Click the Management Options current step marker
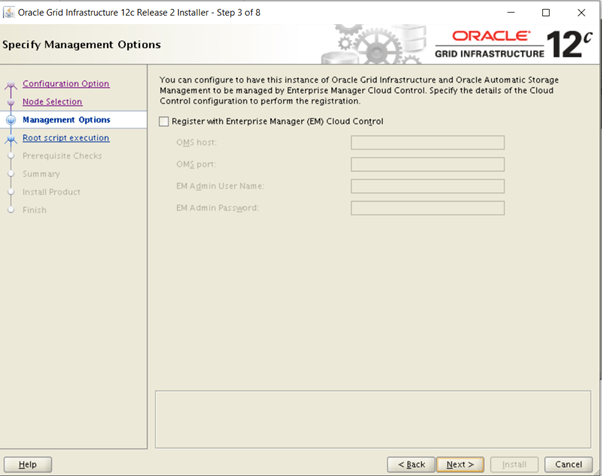The width and height of the screenshot is (602, 476). [x=11, y=120]
